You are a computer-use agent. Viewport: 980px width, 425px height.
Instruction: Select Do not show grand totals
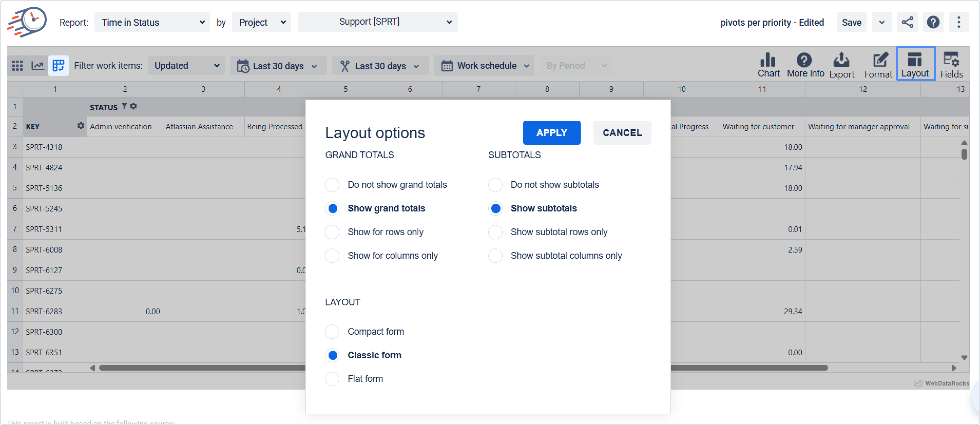click(332, 185)
